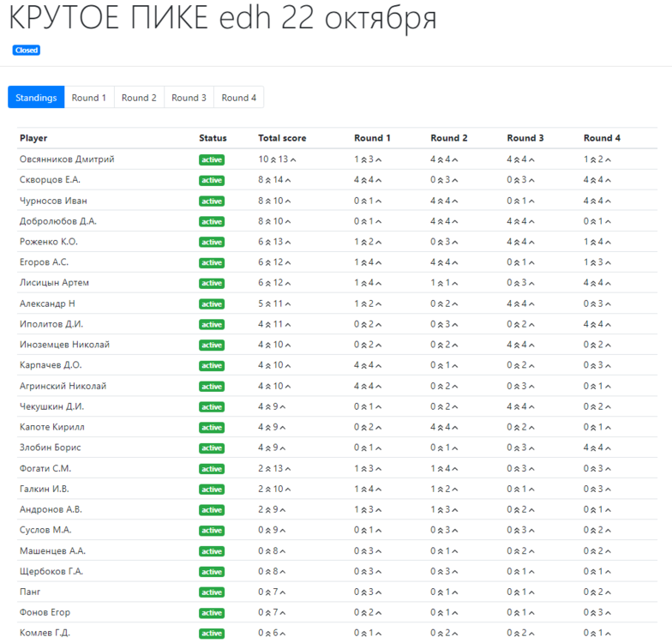This screenshot has width=672, height=643.
Task: Click the Total score column header
Action: [282, 138]
